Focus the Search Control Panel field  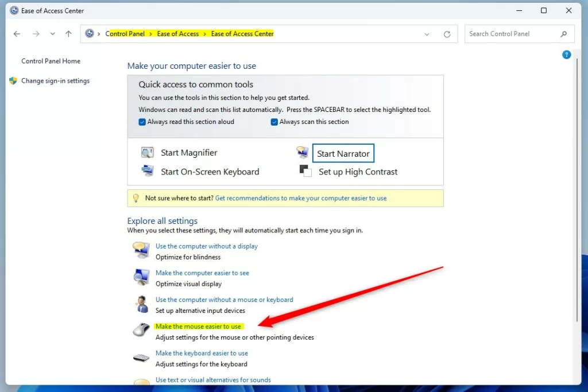[x=519, y=34]
